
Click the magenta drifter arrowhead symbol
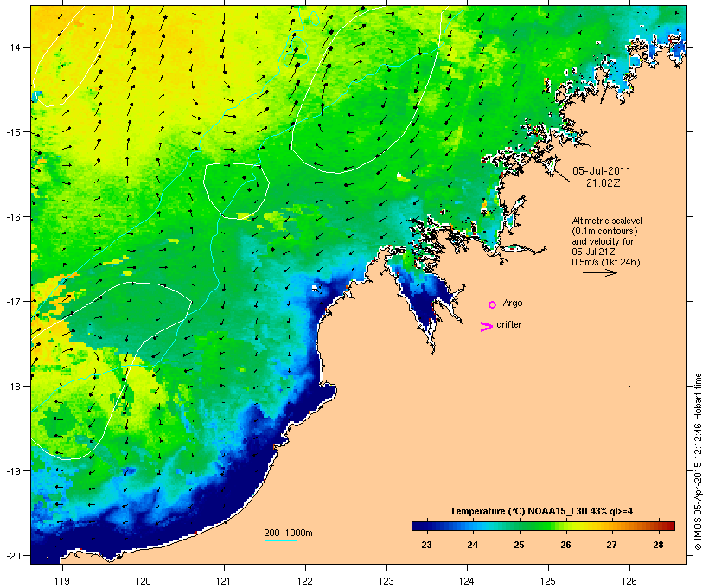coord(486,327)
